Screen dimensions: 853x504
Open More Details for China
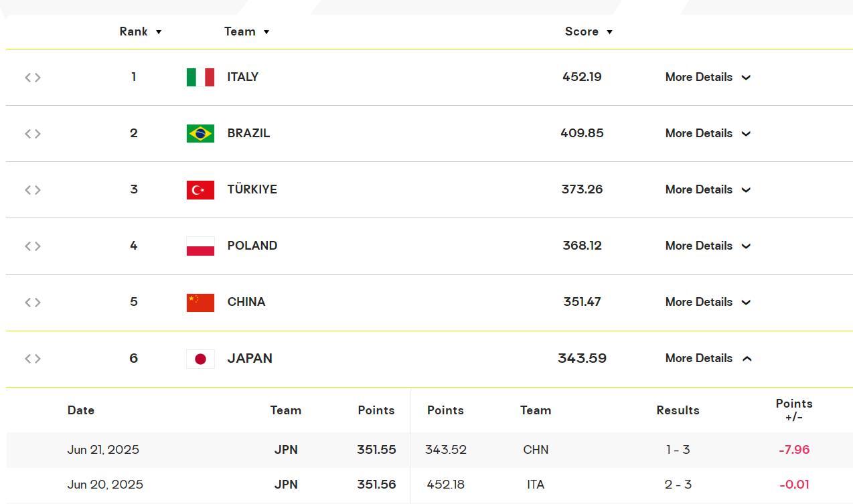(708, 302)
